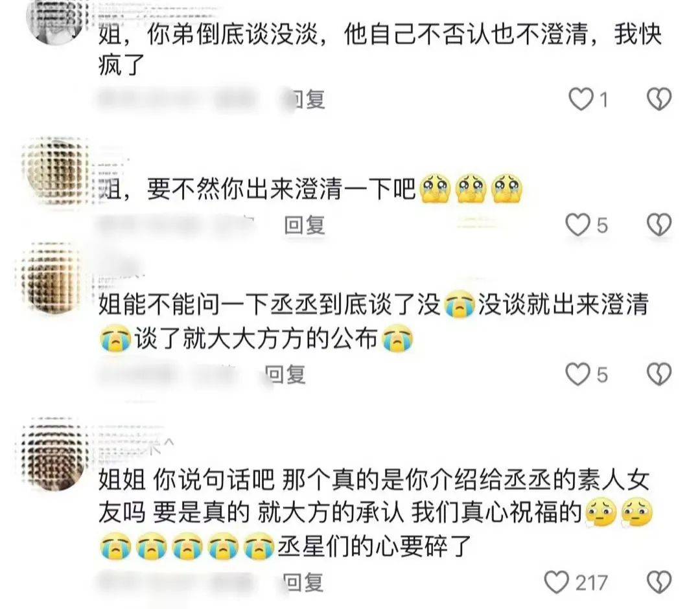The image size is (700, 609).
Task: Reply to the '谈了就大大方方的公布' comment
Action: (x=286, y=374)
